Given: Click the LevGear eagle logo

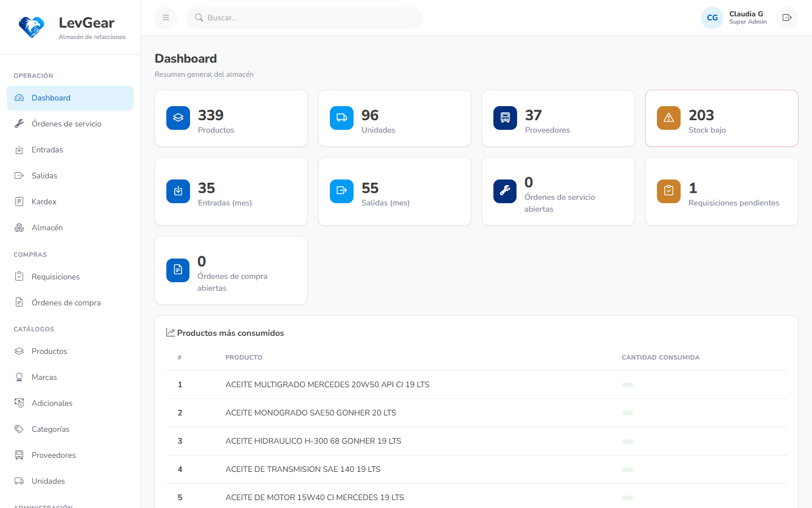Looking at the screenshot, I should tap(32, 27).
